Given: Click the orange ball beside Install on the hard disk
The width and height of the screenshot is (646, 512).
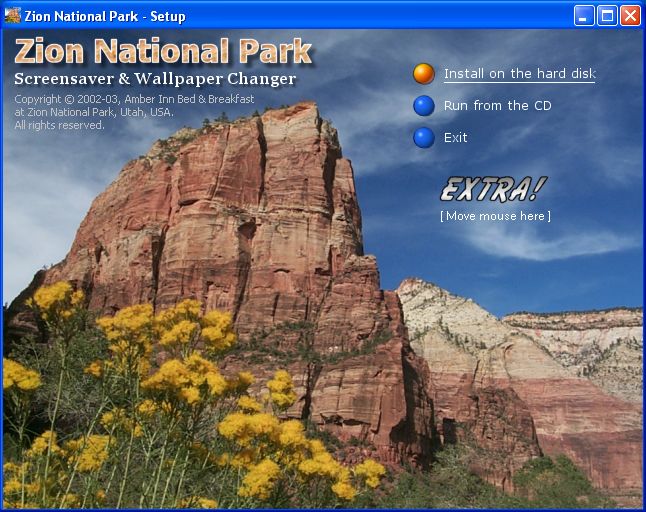Looking at the screenshot, I should coord(424,74).
